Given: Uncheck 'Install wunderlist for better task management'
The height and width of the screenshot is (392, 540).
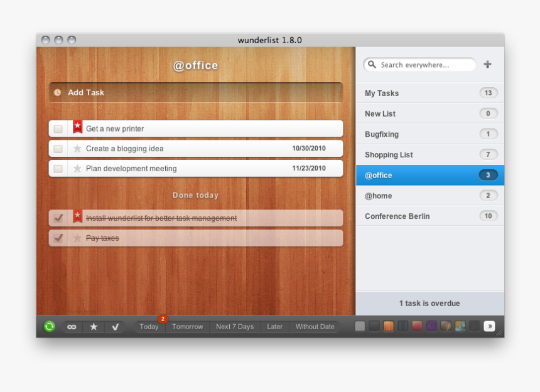Looking at the screenshot, I should 58,218.
